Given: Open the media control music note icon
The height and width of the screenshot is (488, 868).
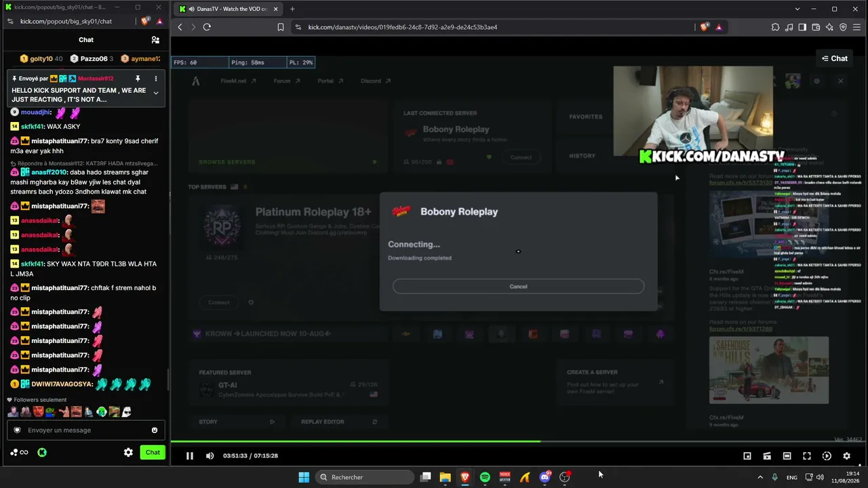Looking at the screenshot, I should click(x=789, y=27).
